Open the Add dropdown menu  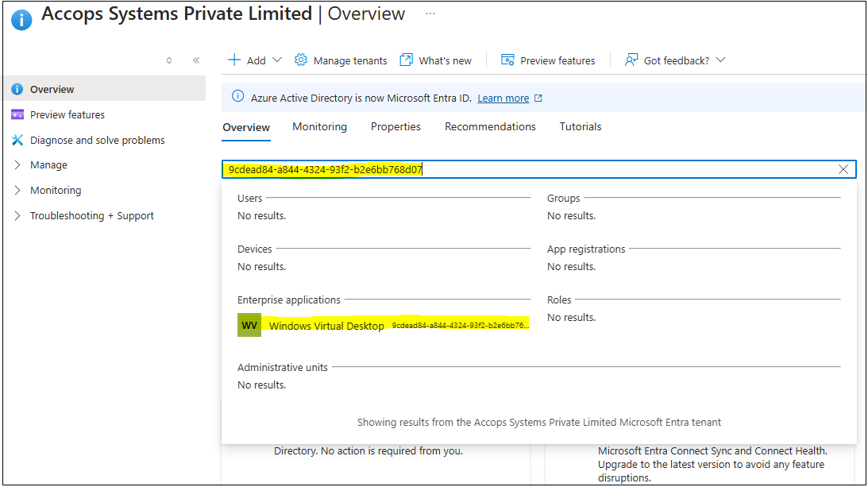point(255,60)
